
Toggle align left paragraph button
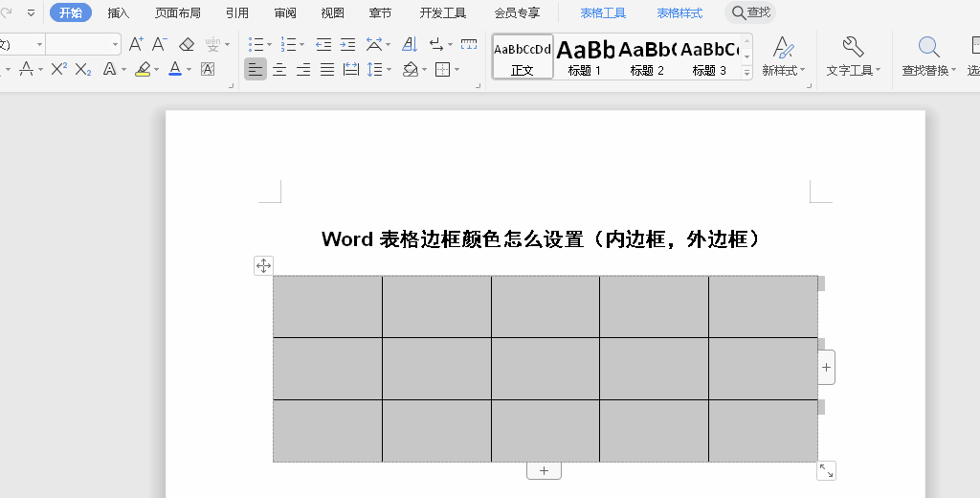255,69
